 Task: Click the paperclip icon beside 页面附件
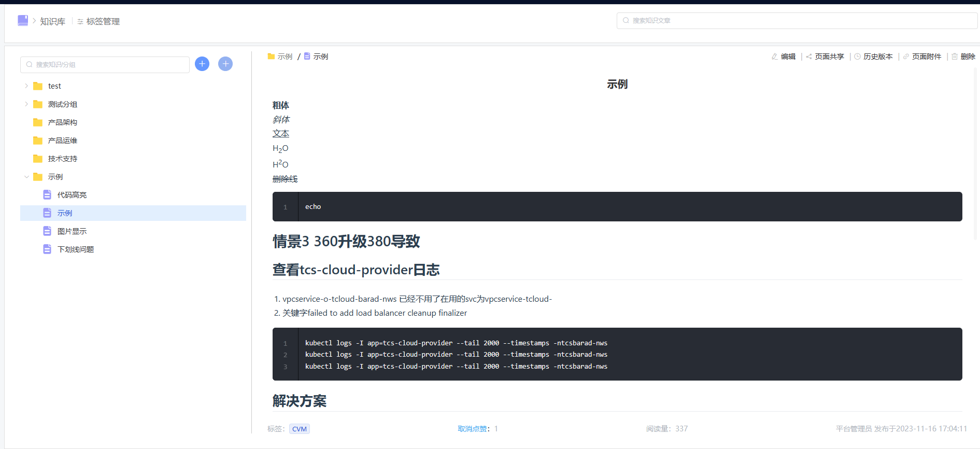(x=906, y=57)
